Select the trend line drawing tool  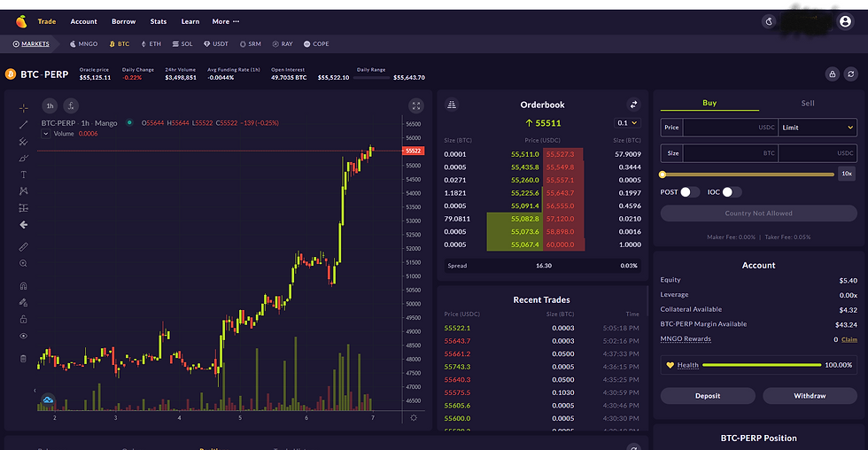pos(23,125)
